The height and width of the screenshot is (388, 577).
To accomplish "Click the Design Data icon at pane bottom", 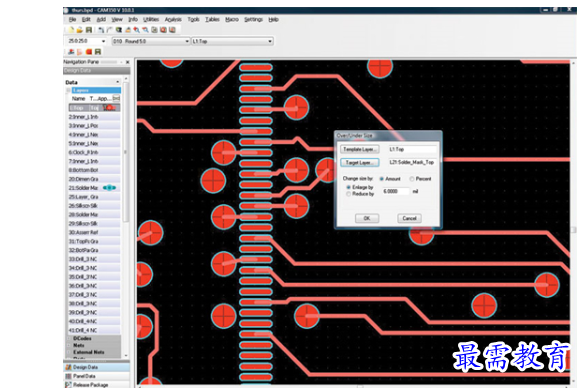I will coord(68,367).
